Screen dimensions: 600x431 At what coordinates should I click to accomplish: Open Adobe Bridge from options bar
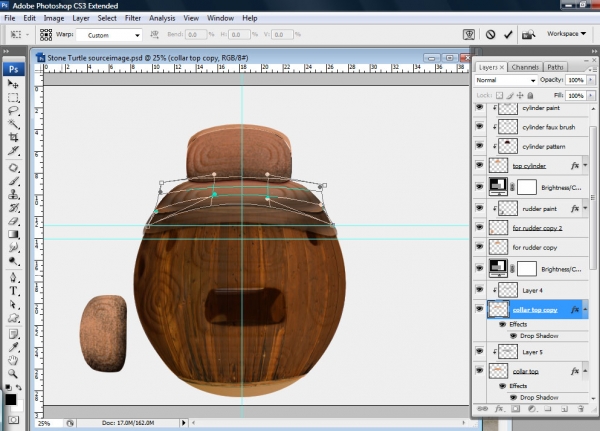coord(528,34)
